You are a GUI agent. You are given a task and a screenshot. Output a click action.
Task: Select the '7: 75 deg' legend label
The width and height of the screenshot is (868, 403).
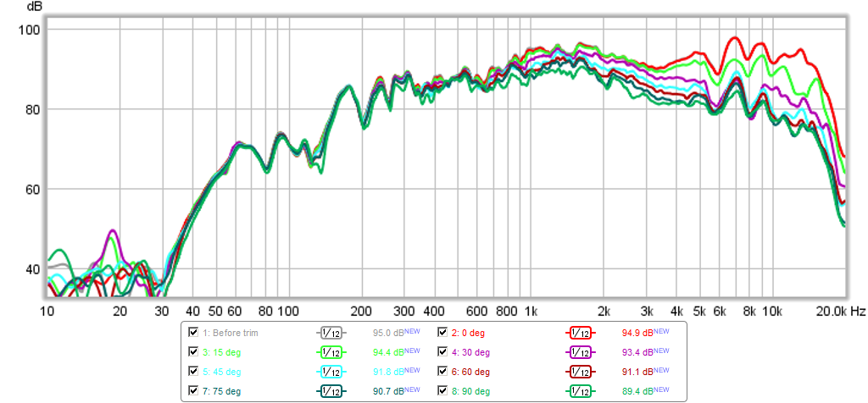(221, 391)
